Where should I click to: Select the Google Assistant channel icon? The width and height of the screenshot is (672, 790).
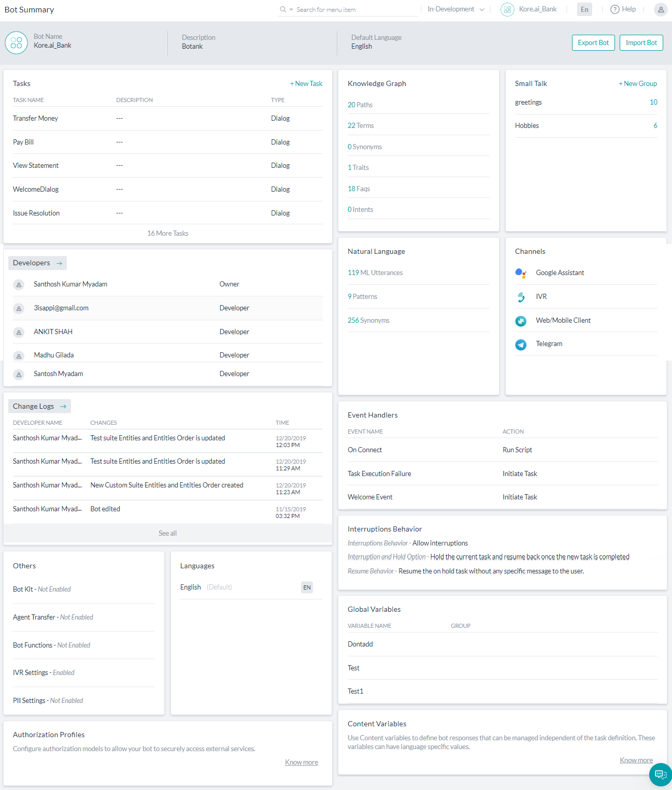(521, 273)
